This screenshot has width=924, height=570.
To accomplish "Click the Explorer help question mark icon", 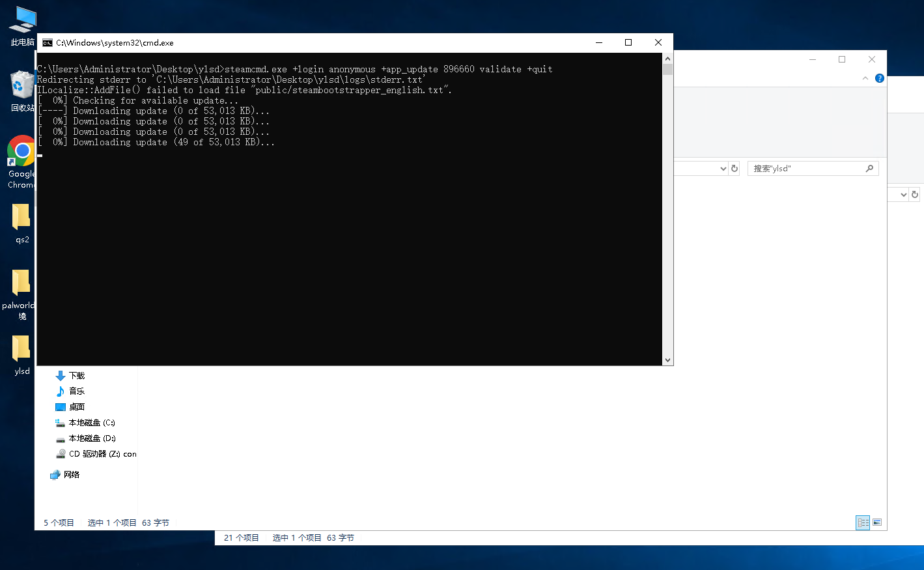I will [879, 78].
